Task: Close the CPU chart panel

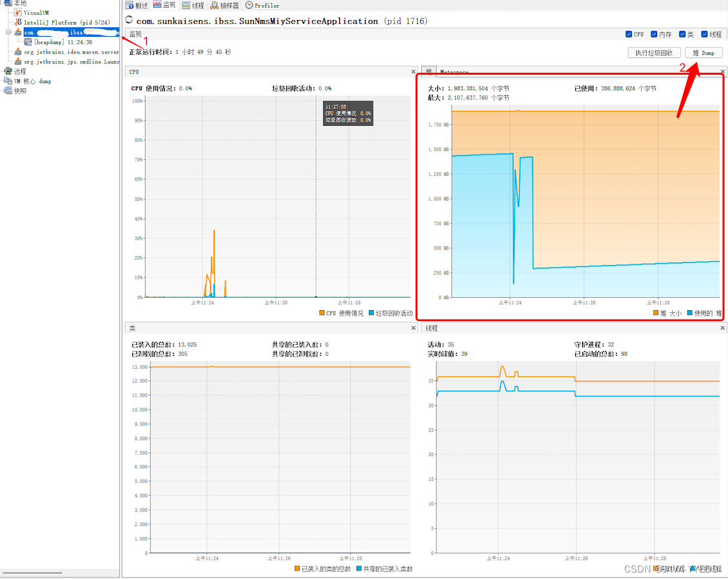Action: [x=413, y=72]
